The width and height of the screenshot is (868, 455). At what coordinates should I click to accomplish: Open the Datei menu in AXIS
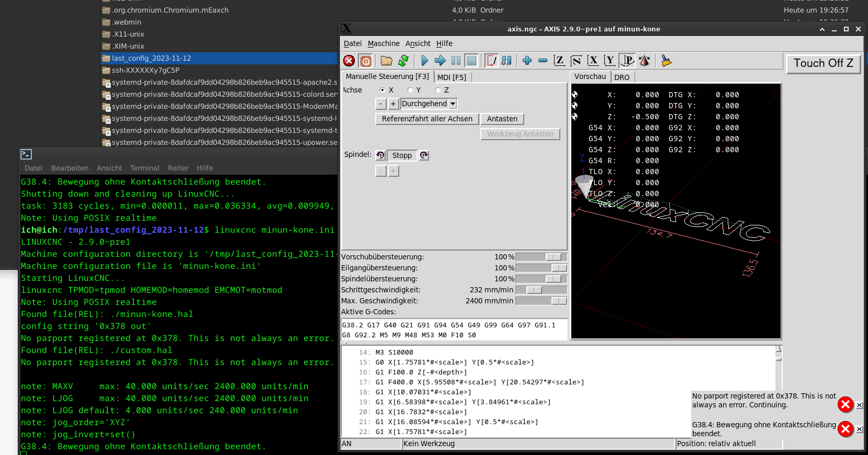[x=353, y=43]
